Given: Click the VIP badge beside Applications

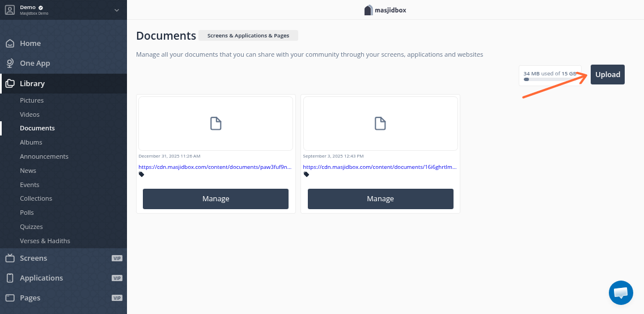Looking at the screenshot, I should [117, 278].
